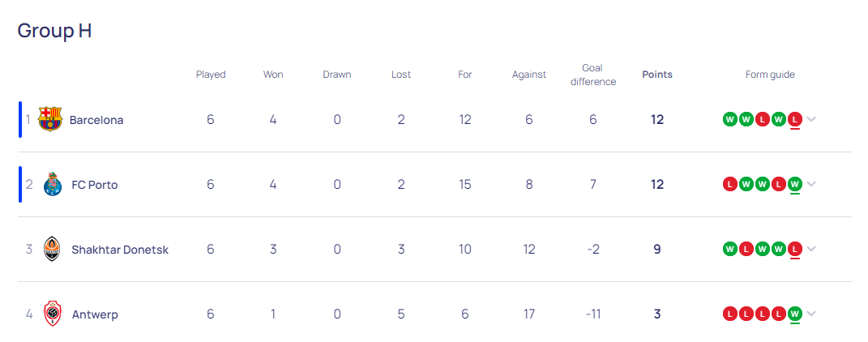Click the Goal difference column header
868x342 pixels.
tap(593, 75)
